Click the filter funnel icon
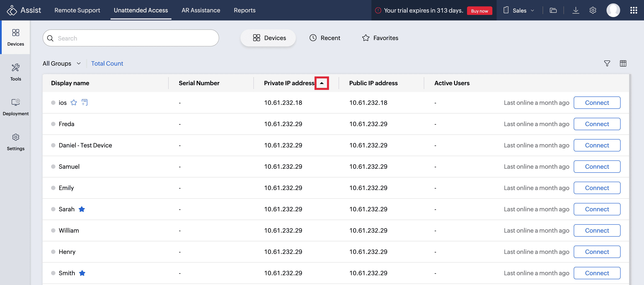 click(x=607, y=63)
